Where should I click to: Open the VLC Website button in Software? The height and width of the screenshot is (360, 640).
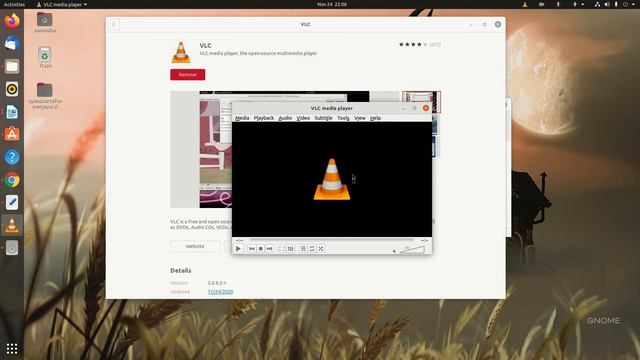click(x=195, y=247)
